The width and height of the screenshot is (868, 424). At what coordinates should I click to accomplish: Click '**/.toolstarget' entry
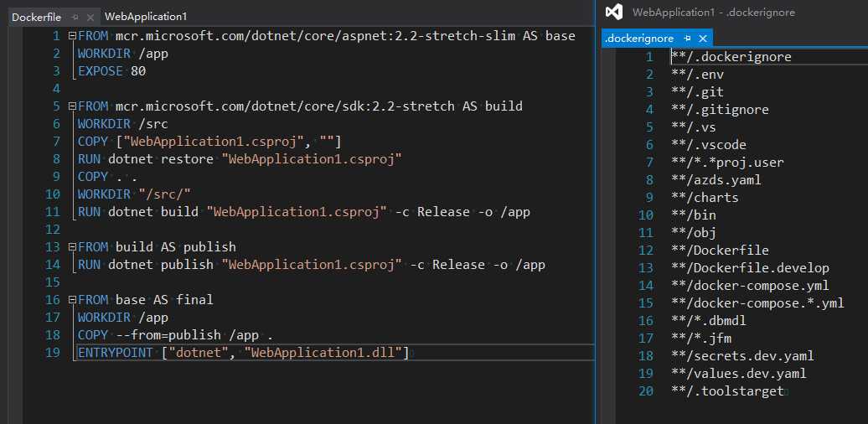(x=727, y=391)
